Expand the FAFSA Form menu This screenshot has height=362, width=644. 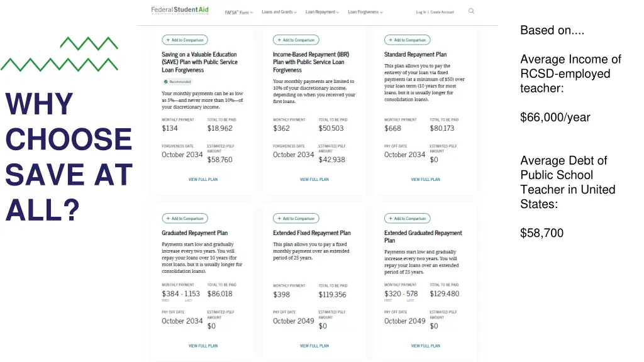click(x=239, y=12)
